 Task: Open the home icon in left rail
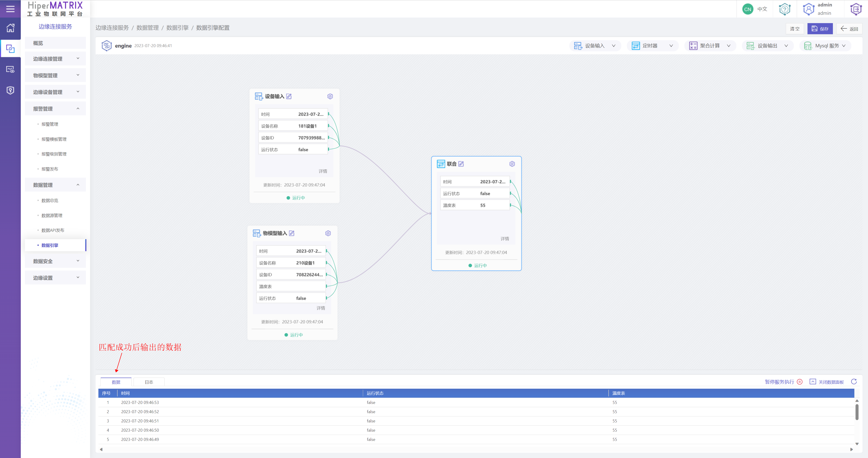[10, 28]
